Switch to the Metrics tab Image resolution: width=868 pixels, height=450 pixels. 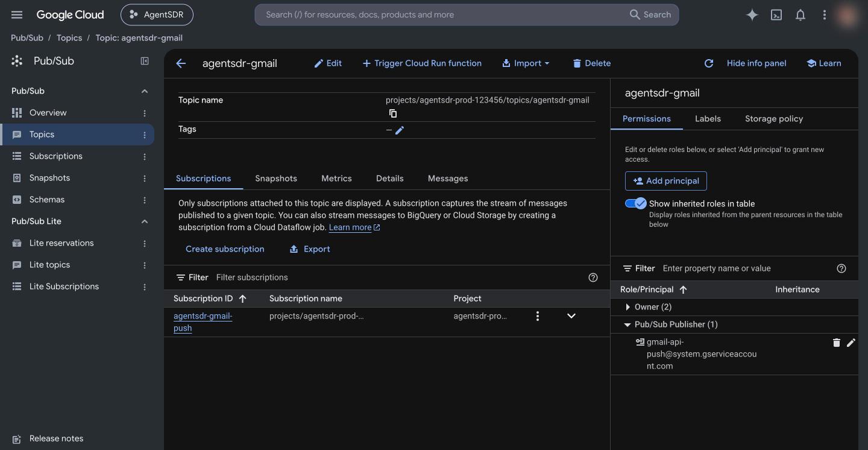coord(336,179)
